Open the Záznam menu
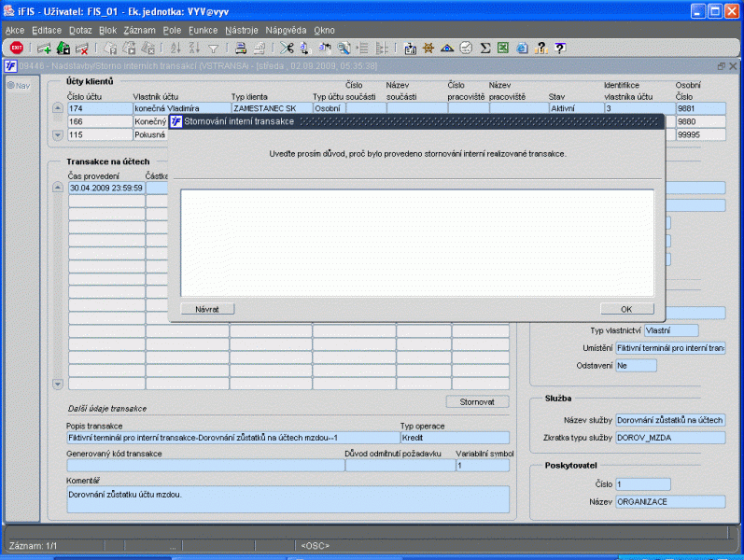The image size is (744, 560). point(139,30)
